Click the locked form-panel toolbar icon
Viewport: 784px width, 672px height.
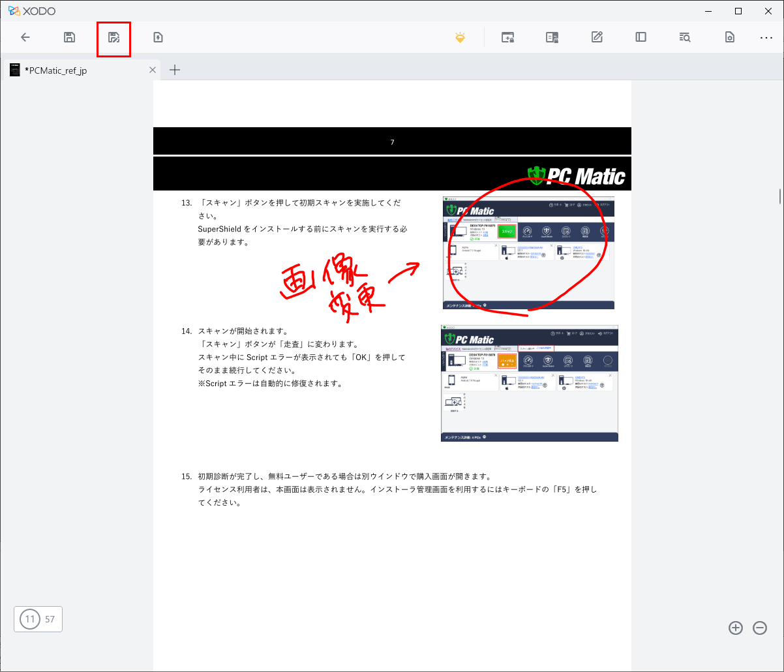(x=552, y=38)
